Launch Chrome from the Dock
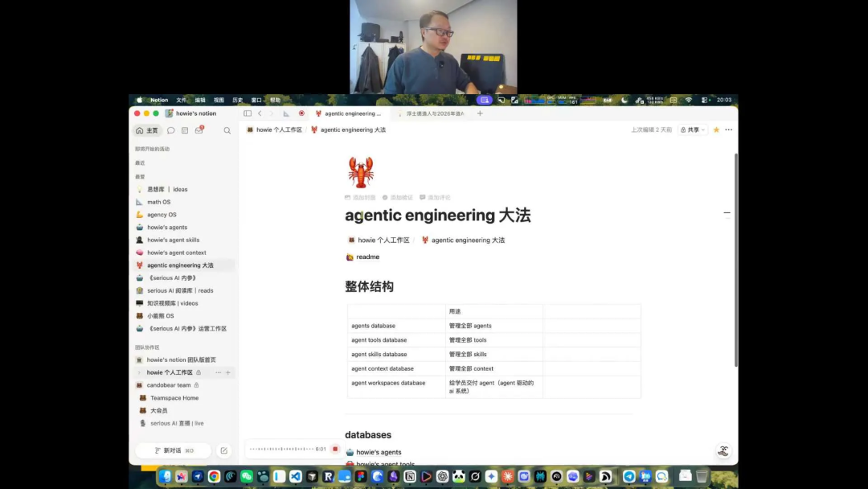The image size is (868, 489). click(x=215, y=476)
